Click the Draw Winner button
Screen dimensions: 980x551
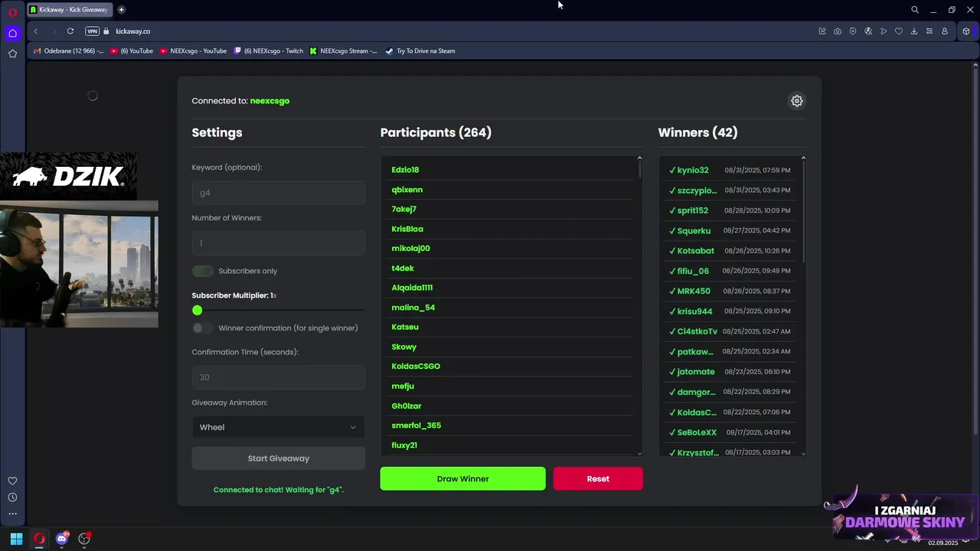coord(463,478)
